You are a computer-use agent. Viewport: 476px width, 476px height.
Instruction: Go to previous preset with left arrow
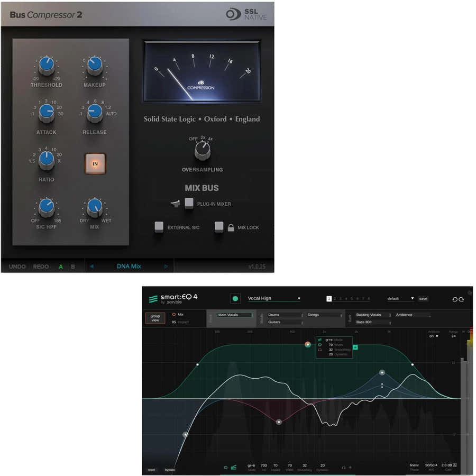[91, 266]
